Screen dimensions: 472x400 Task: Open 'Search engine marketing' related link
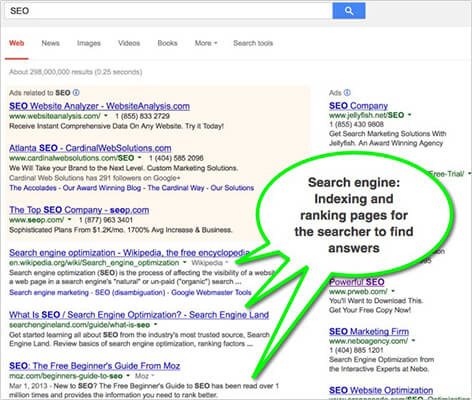click(x=49, y=292)
